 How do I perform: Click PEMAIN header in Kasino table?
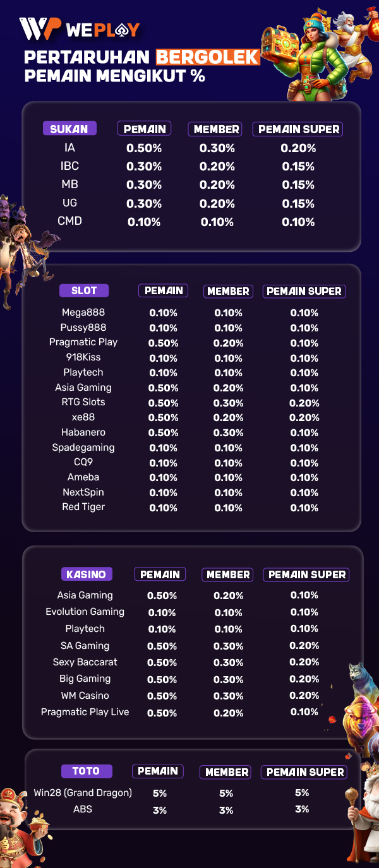160,574
